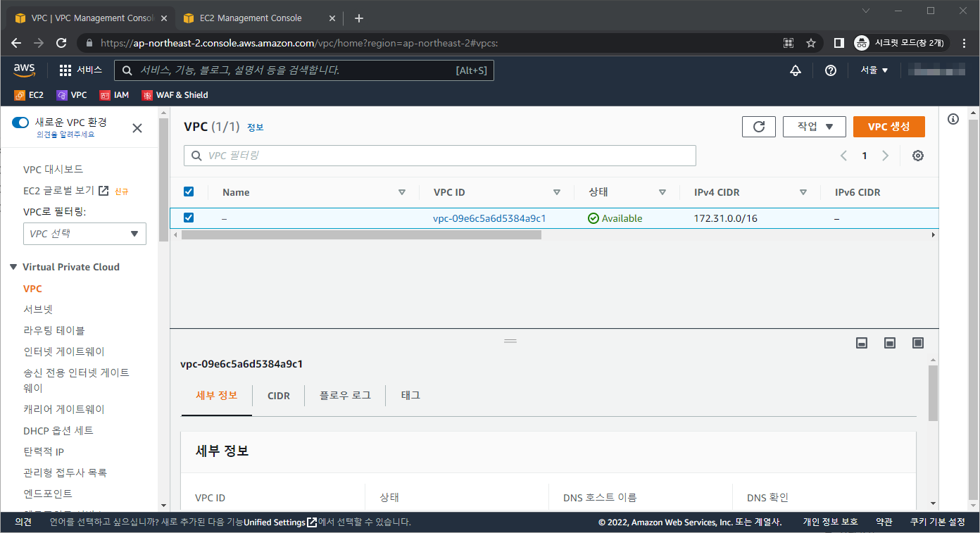Screen dimensions: 980x533
Task: Open the IAM shortcut in favorites bar
Action: pos(114,95)
